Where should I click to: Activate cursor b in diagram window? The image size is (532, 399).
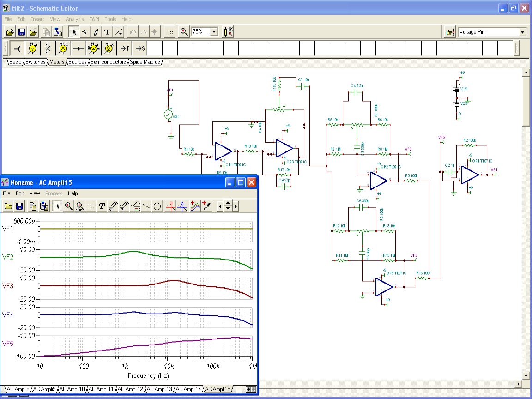[x=182, y=206]
